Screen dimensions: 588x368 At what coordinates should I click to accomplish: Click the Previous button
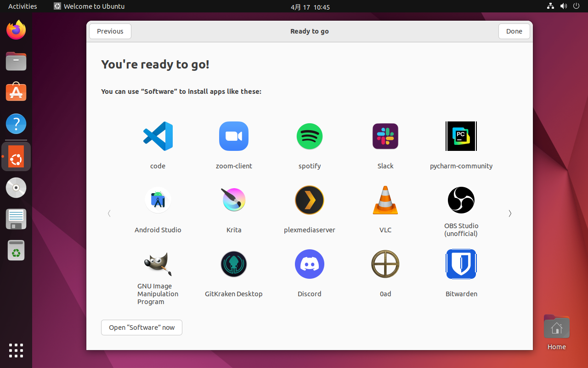click(x=110, y=31)
